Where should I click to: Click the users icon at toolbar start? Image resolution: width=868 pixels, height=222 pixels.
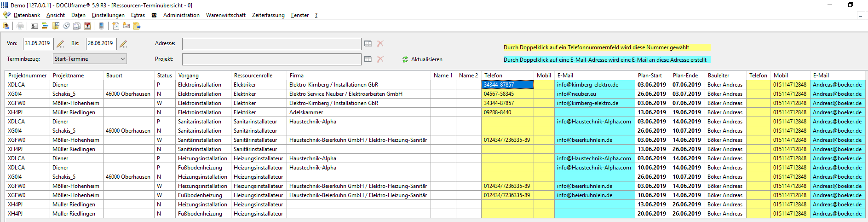[6, 26]
